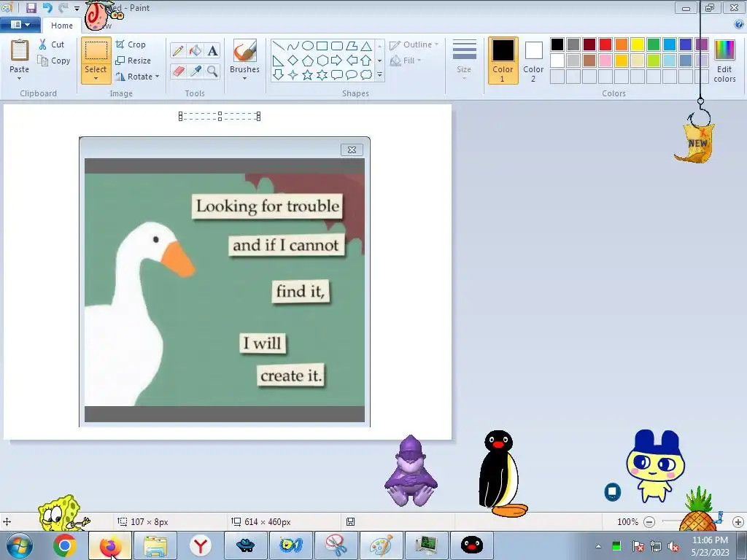Expand the Outline dropdown
This screenshot has height=560, width=747.
click(436, 44)
